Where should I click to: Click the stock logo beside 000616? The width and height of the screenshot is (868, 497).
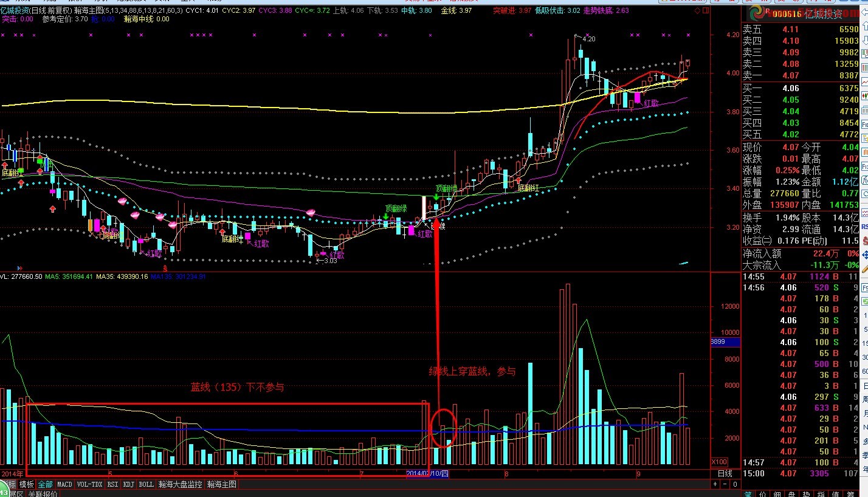[x=756, y=13]
